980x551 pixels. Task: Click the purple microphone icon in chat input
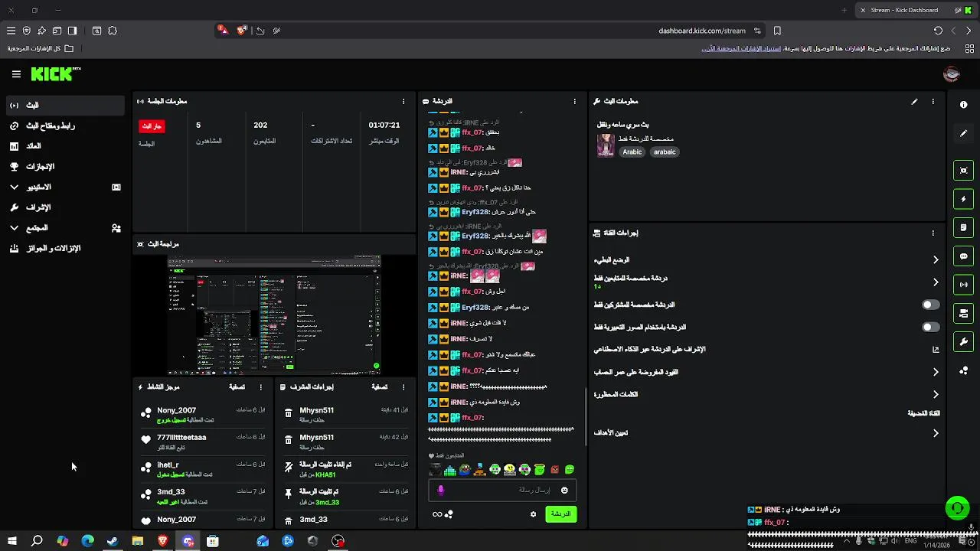[x=440, y=491]
